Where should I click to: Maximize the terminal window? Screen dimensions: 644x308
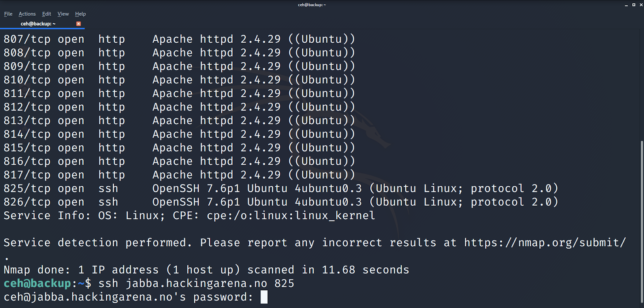pos(634,5)
